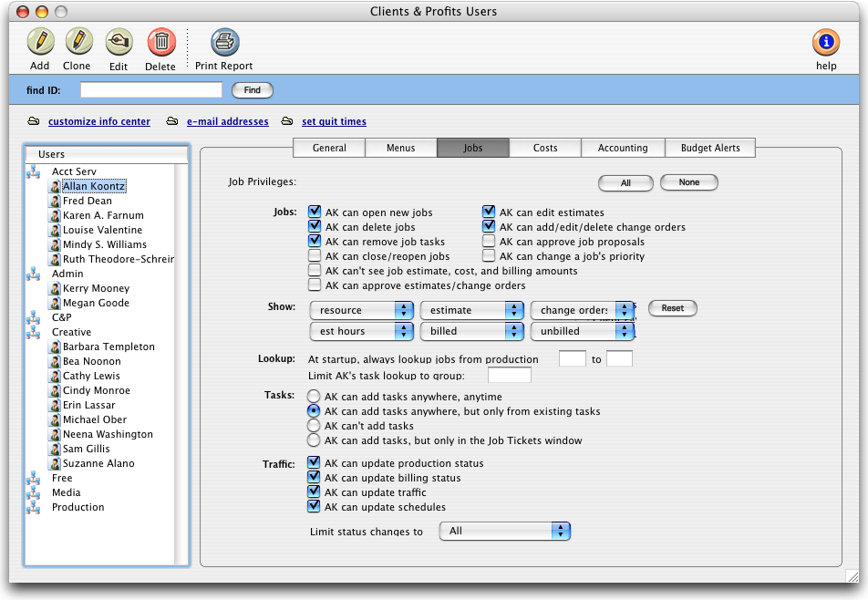
Task: Open the 'billed' Show dropdown
Action: tap(471, 331)
